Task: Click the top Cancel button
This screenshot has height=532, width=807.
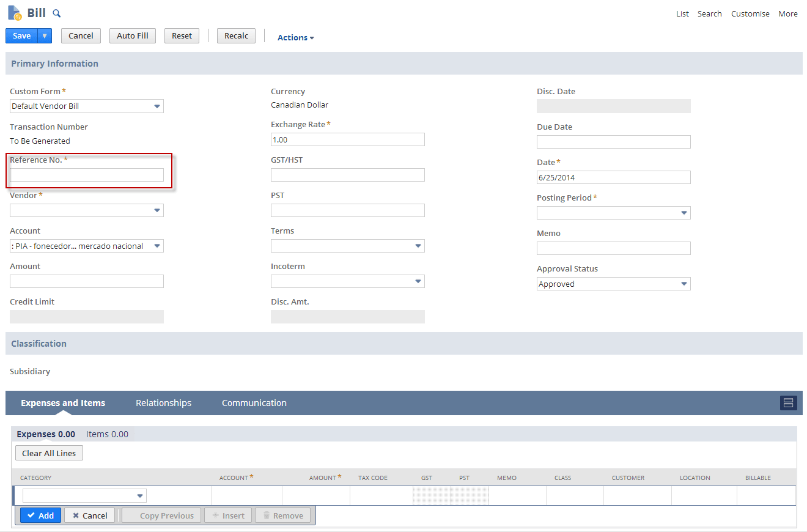Action: click(x=81, y=36)
